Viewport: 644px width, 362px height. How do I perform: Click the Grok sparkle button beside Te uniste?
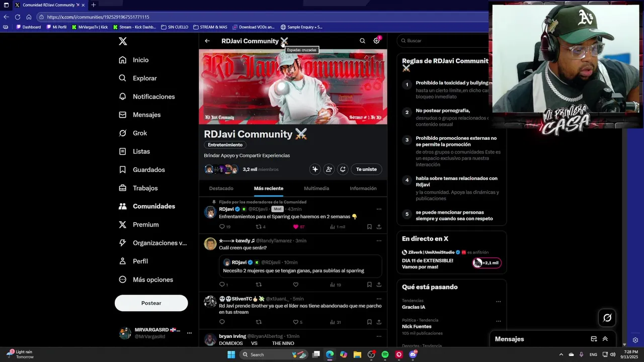pyautogui.click(x=315, y=169)
